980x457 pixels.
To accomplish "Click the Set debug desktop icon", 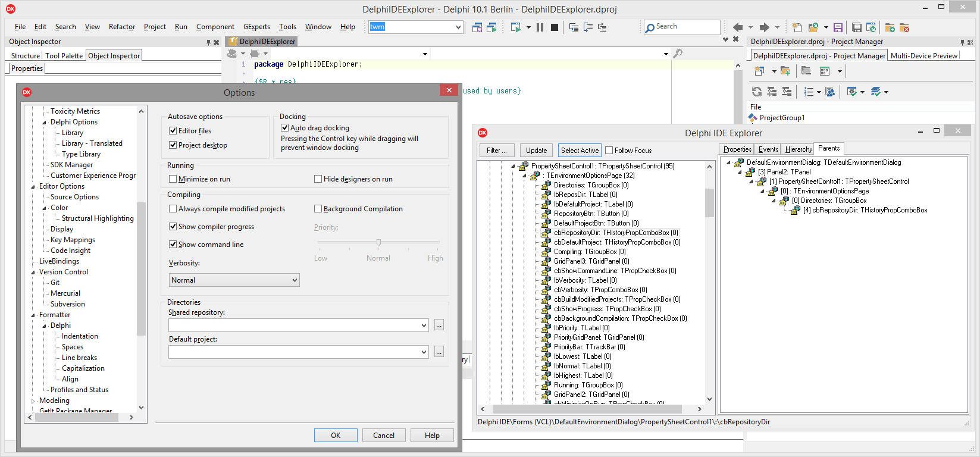I will coord(491,27).
